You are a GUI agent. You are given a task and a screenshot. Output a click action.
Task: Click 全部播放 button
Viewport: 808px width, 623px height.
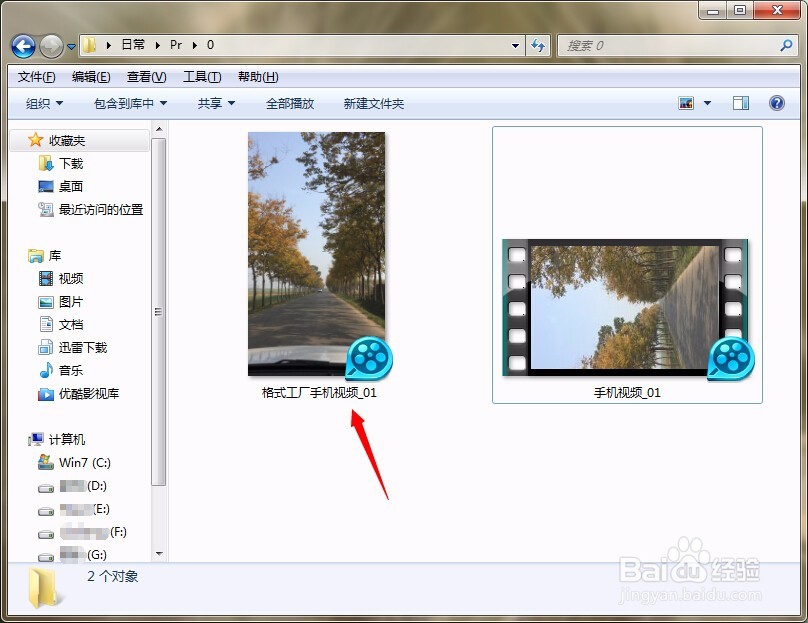point(290,104)
